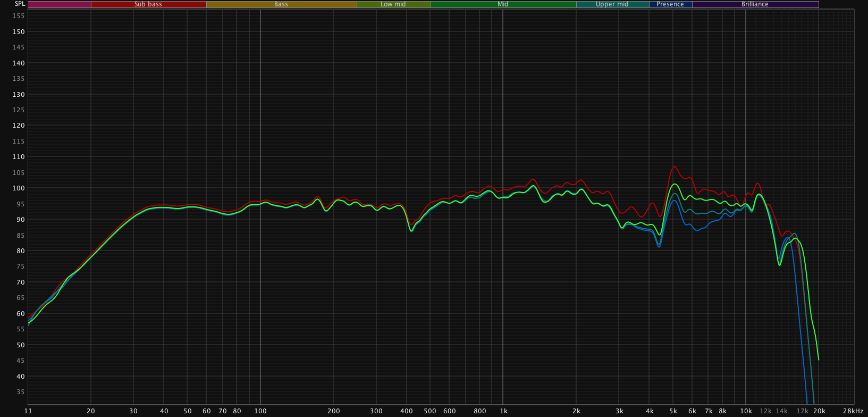Click the 30 label on frequency axis
Screen dimensions: 868x417
point(133,411)
